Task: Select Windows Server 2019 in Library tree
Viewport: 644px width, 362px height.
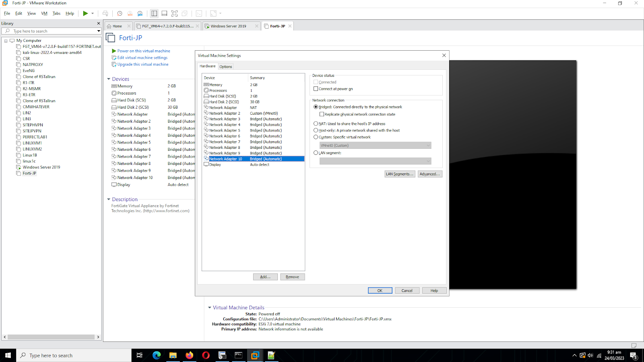Action: (x=41, y=167)
